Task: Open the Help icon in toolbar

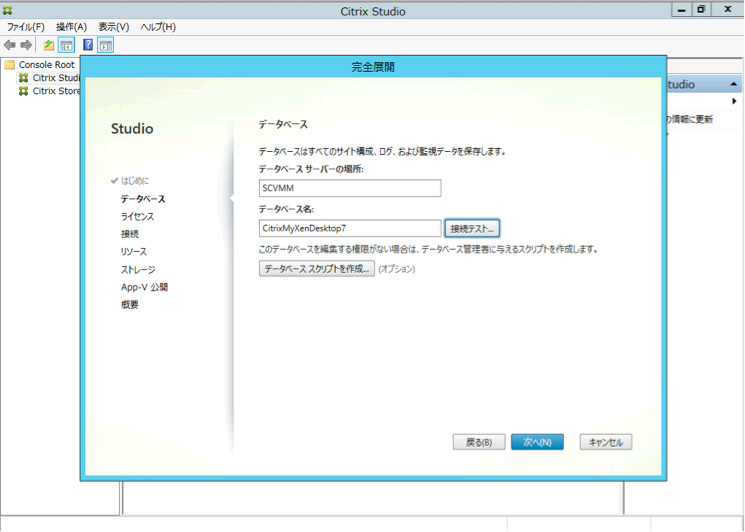Action: pos(88,45)
